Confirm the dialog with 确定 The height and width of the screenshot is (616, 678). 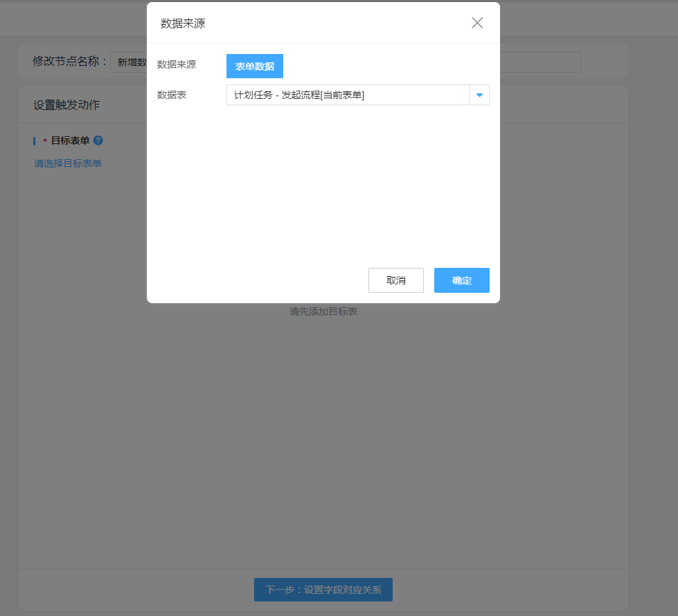(x=461, y=280)
